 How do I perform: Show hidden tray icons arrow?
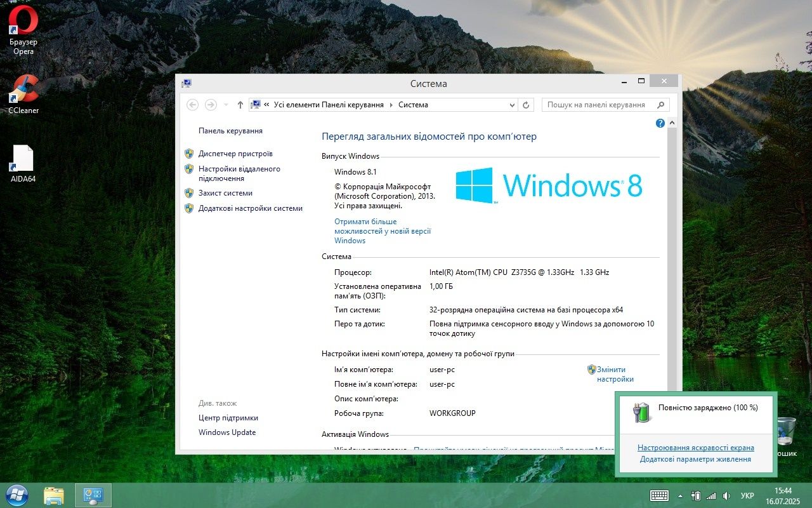(681, 496)
